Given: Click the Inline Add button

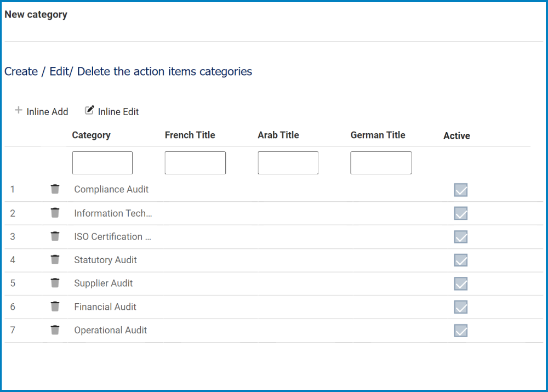Looking at the screenshot, I should [x=42, y=111].
